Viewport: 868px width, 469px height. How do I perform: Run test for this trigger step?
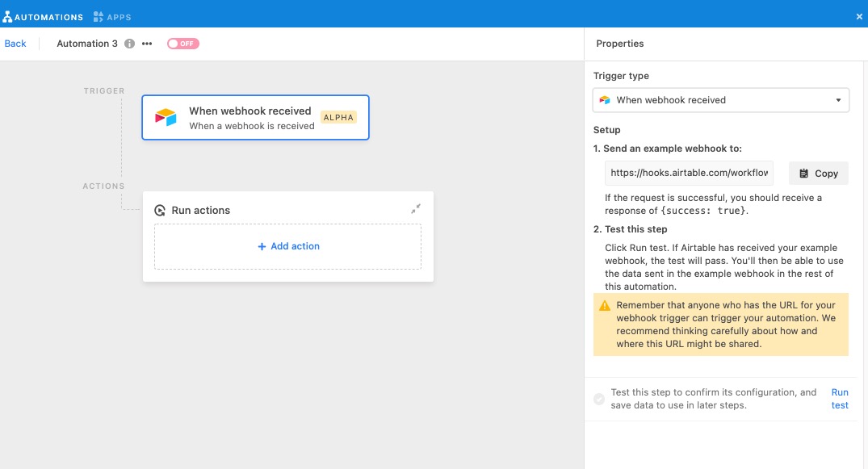pos(840,399)
